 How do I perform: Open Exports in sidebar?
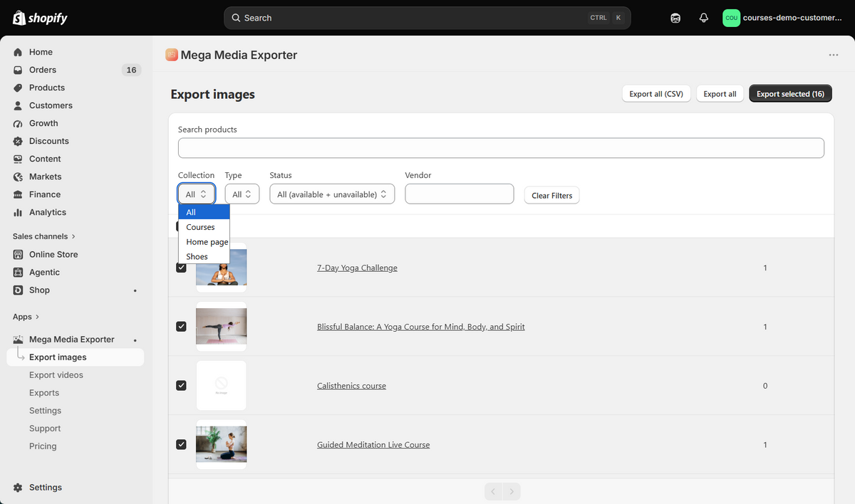[44, 393]
